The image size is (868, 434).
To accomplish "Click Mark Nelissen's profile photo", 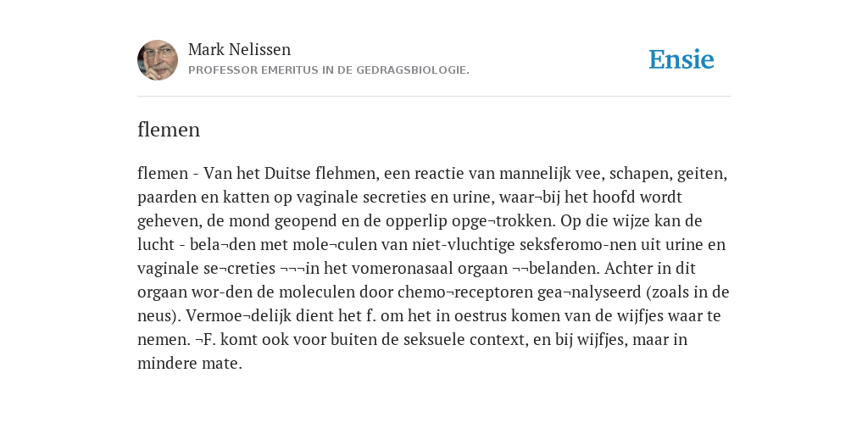I will pos(158,60).
